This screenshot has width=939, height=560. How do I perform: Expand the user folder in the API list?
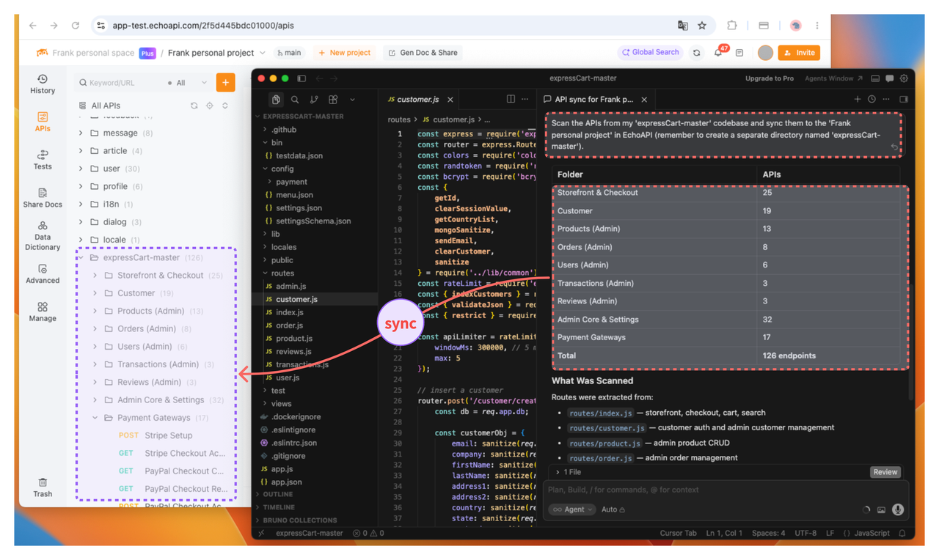(x=81, y=169)
